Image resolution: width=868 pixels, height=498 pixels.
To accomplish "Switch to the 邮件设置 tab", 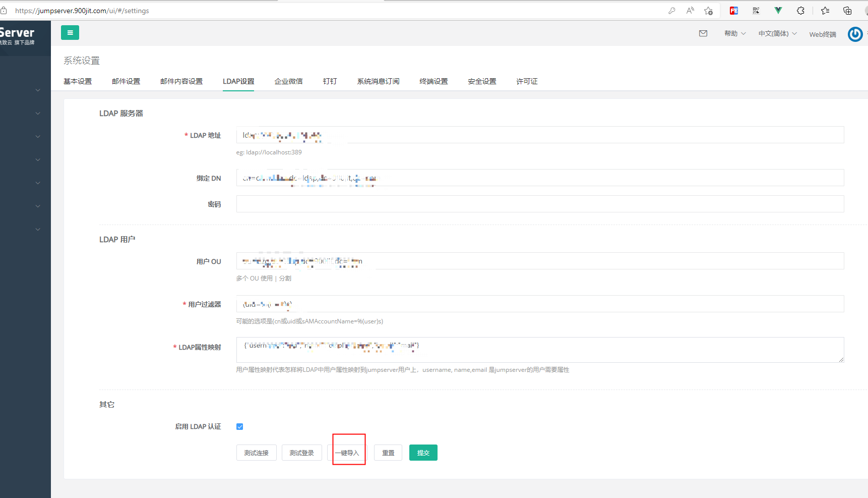I will (x=126, y=81).
